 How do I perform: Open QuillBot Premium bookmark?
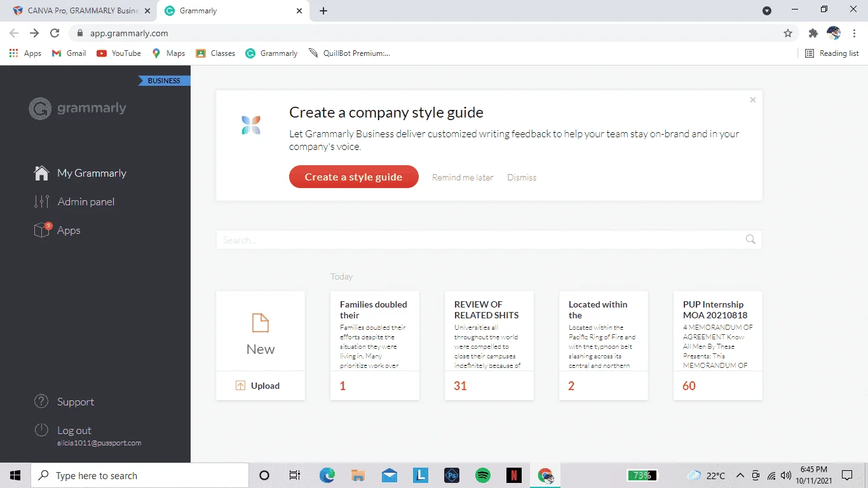349,53
